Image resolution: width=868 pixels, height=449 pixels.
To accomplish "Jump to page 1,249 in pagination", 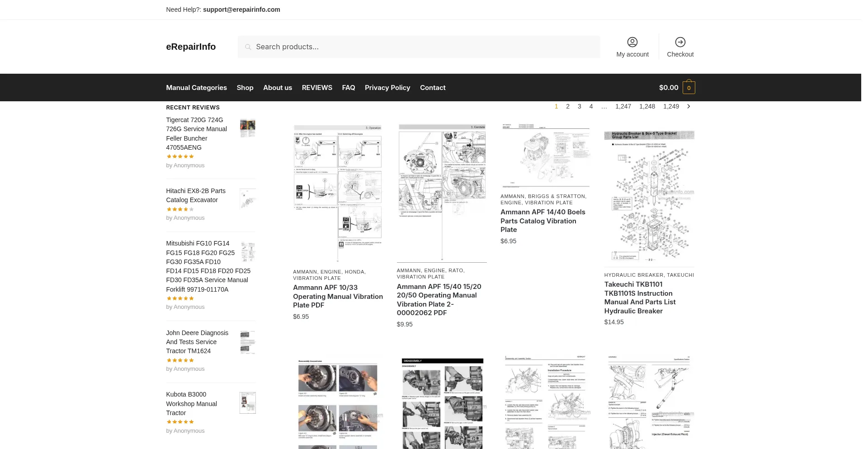I will [x=671, y=106].
